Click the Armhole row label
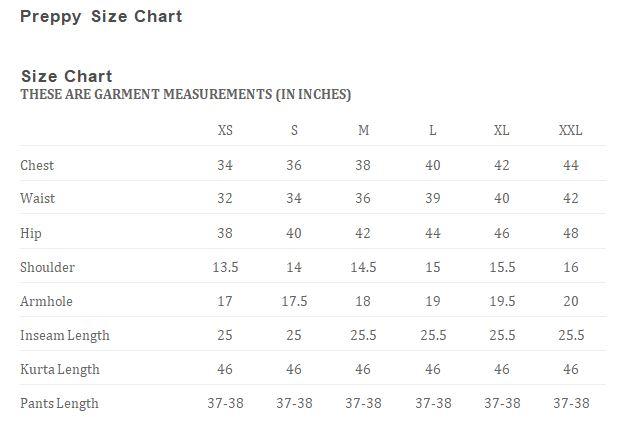This screenshot has height=436, width=630. [x=46, y=301]
